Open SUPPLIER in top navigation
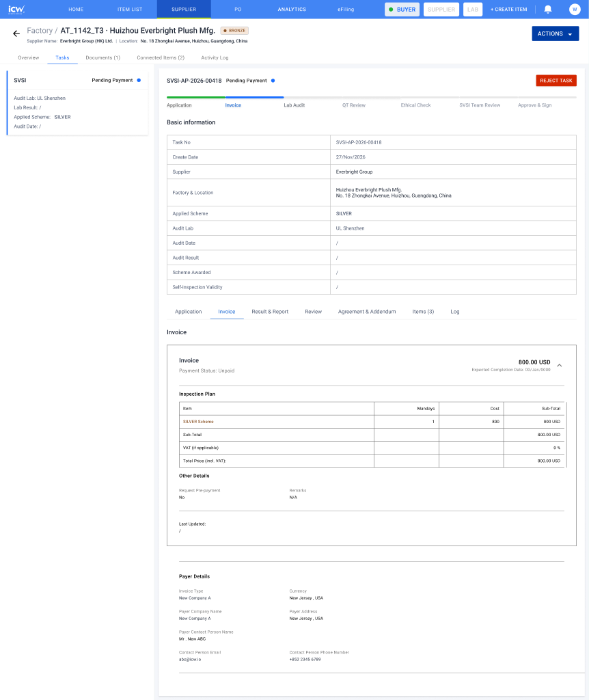Image resolution: width=589 pixels, height=700 pixels. (x=184, y=9)
